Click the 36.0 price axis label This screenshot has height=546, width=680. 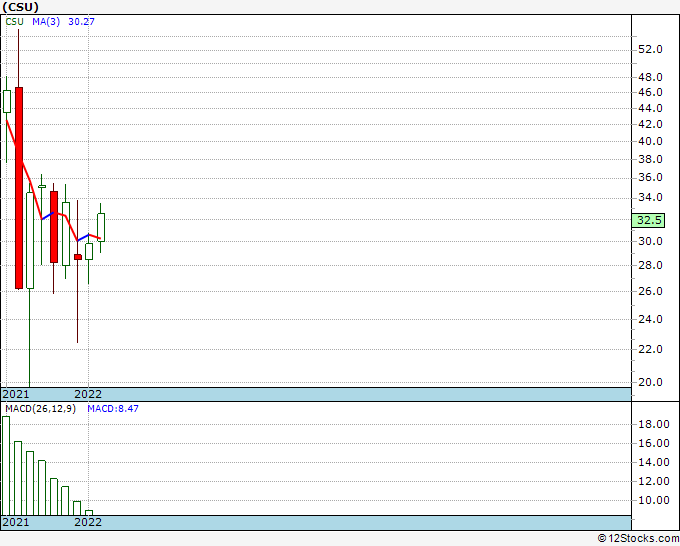651,177
